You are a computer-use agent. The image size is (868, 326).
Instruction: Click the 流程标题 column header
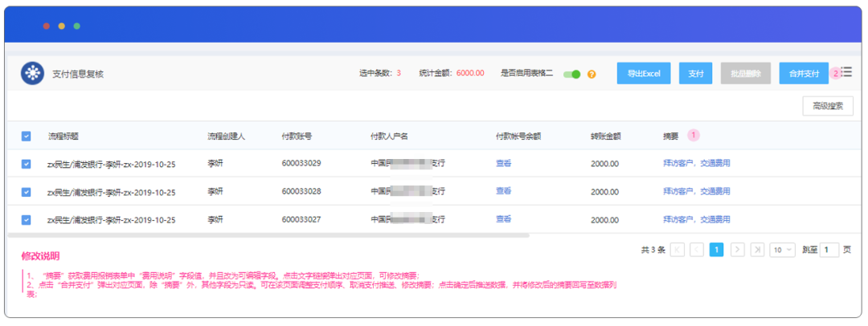[63, 137]
